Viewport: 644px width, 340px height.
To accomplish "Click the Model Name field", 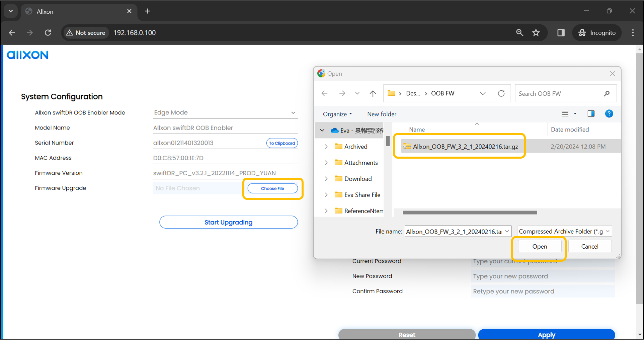I will (225, 128).
